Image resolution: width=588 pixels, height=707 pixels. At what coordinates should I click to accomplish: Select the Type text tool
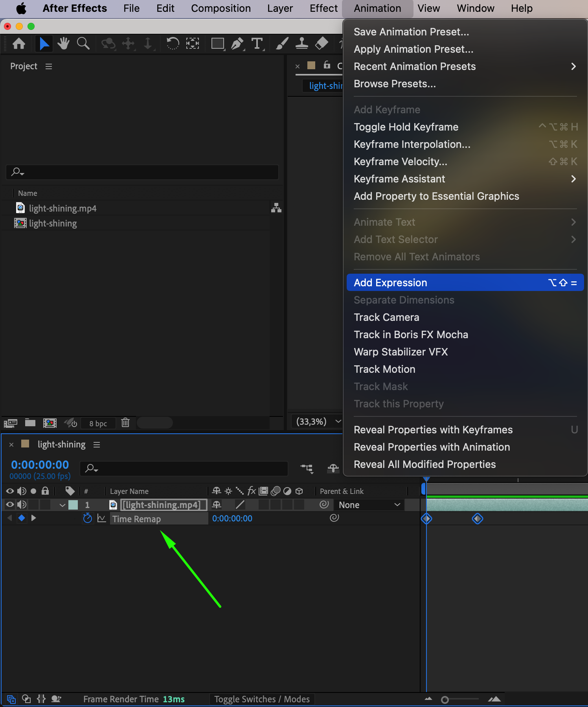click(257, 43)
